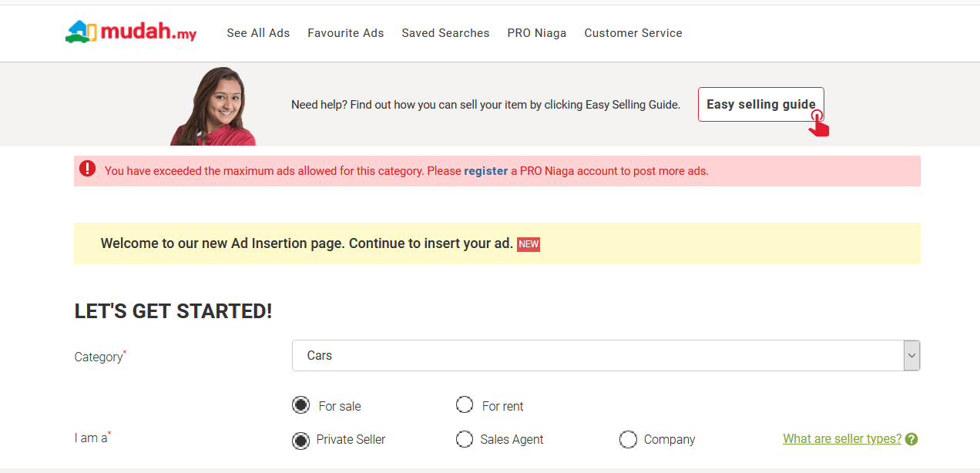Click the green question mark help icon

pos(911,439)
